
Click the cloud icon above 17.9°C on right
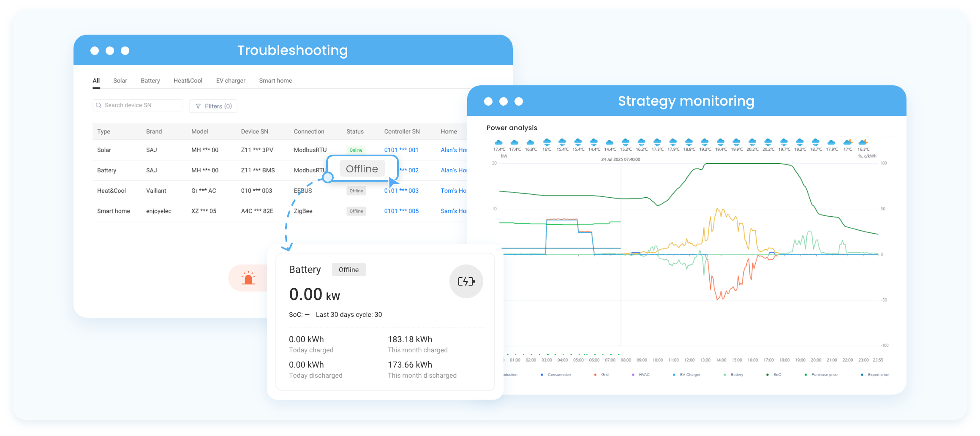click(831, 142)
